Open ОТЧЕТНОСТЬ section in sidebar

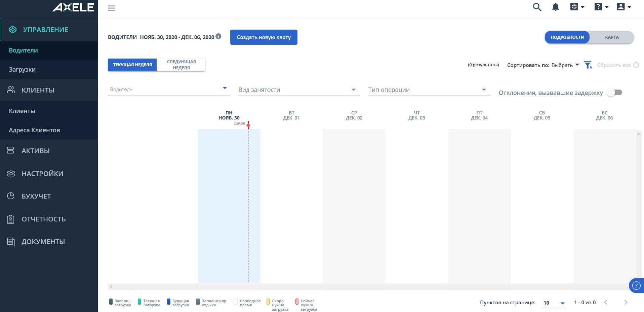coord(49,219)
